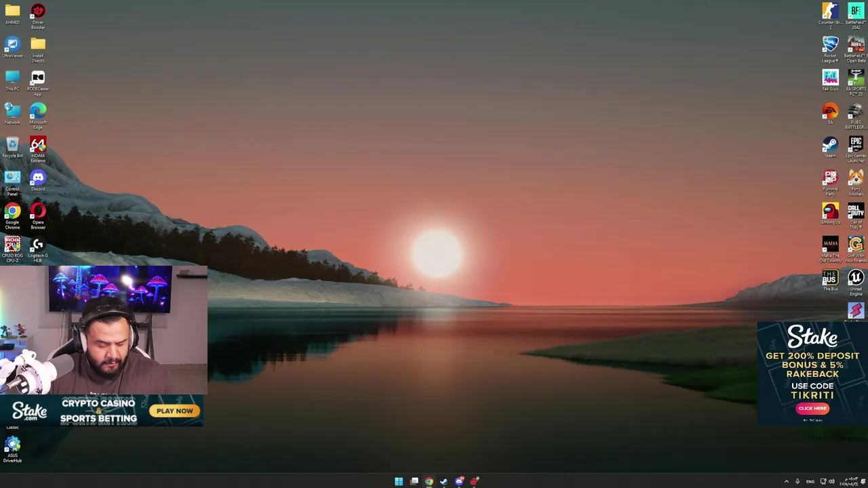Launch Opera Browser shortcut
The width and height of the screenshot is (868, 488).
pos(38,216)
